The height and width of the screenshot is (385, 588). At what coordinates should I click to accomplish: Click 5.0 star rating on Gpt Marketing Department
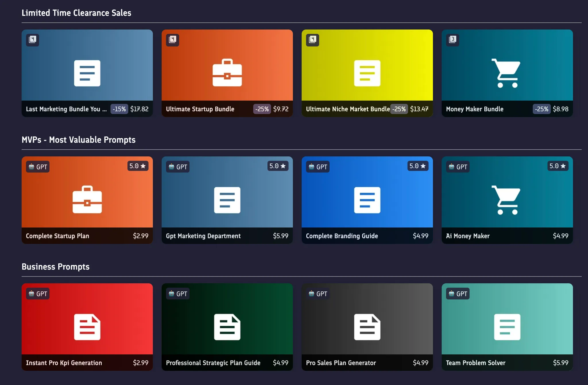[277, 166]
